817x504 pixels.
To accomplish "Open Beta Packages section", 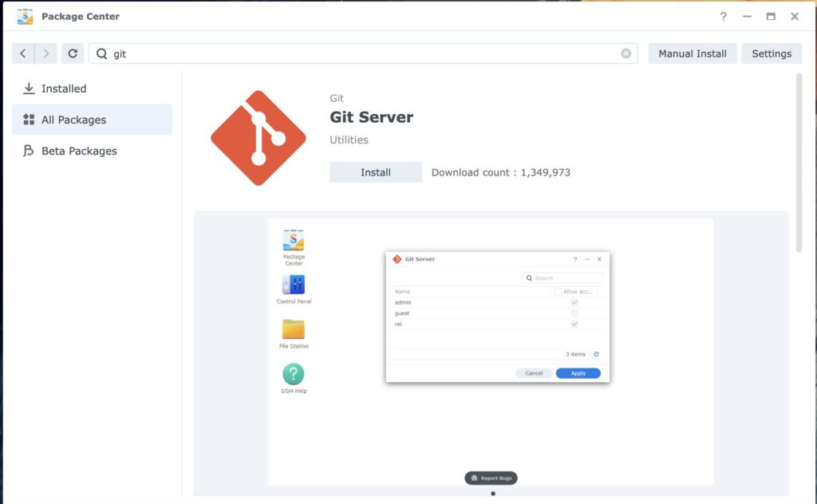I will coord(92,151).
